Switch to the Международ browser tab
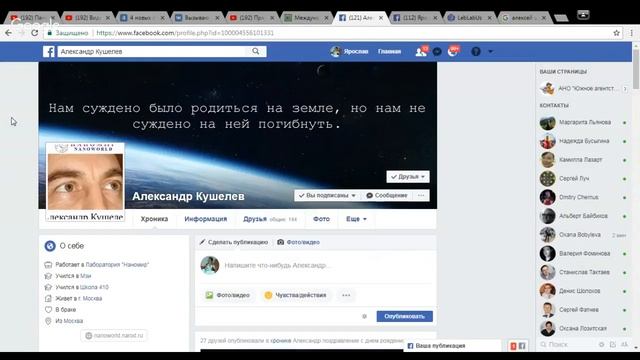 307,18
